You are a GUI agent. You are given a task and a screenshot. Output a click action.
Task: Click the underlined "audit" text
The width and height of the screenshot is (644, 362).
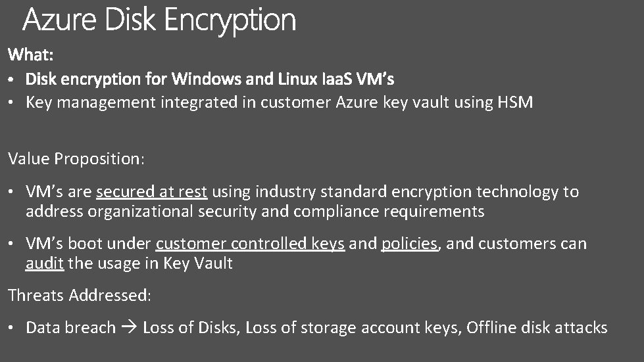tap(45, 263)
